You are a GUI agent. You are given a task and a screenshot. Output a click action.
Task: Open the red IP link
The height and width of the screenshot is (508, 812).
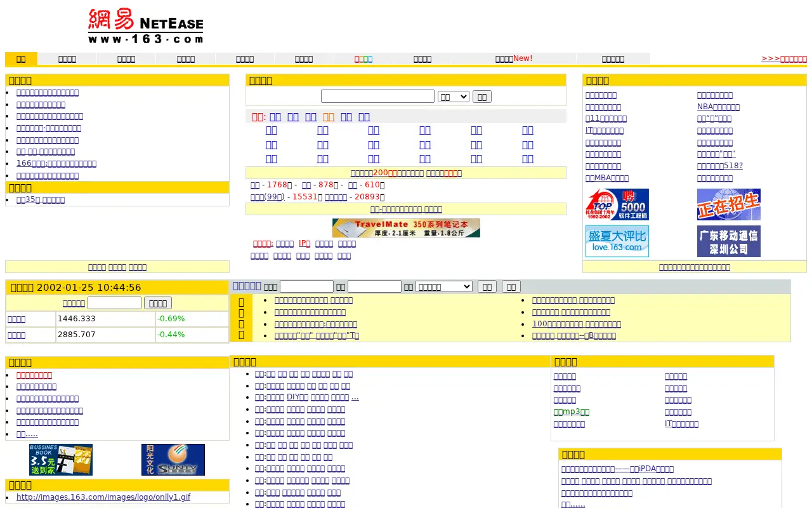304,243
